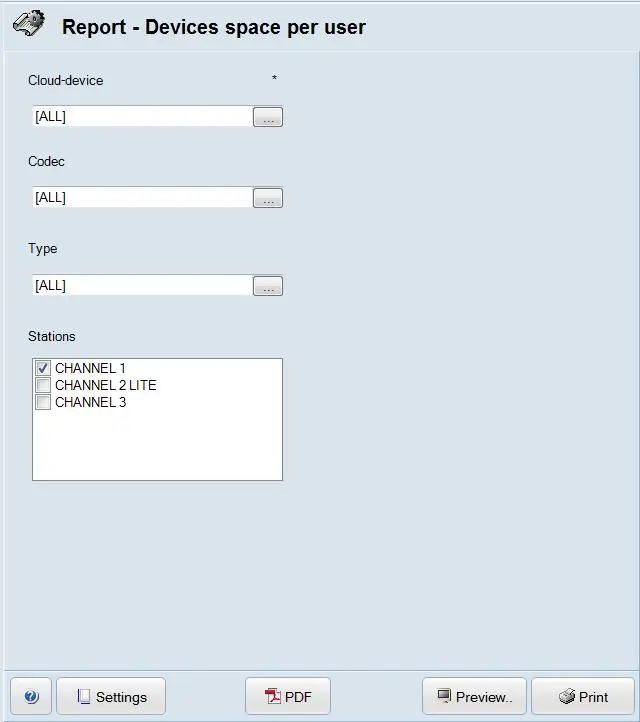The height and width of the screenshot is (722, 640).
Task: Export the report as PDF
Action: [x=288, y=697]
